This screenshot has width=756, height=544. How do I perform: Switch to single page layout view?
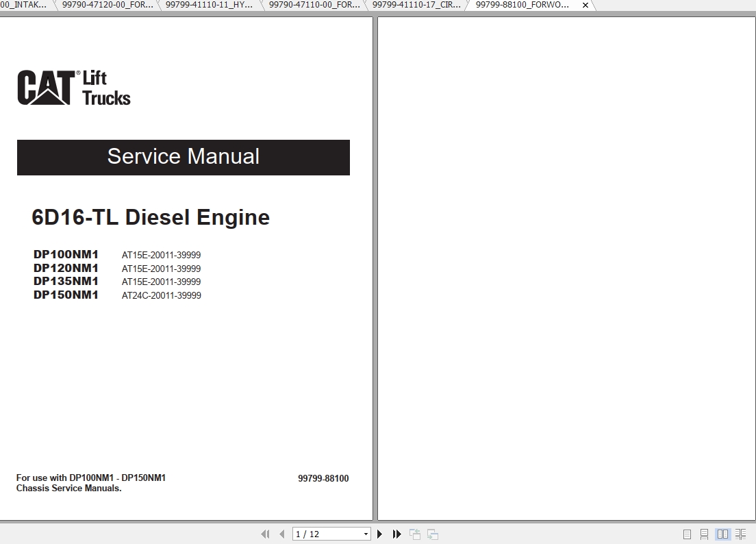[687, 534]
